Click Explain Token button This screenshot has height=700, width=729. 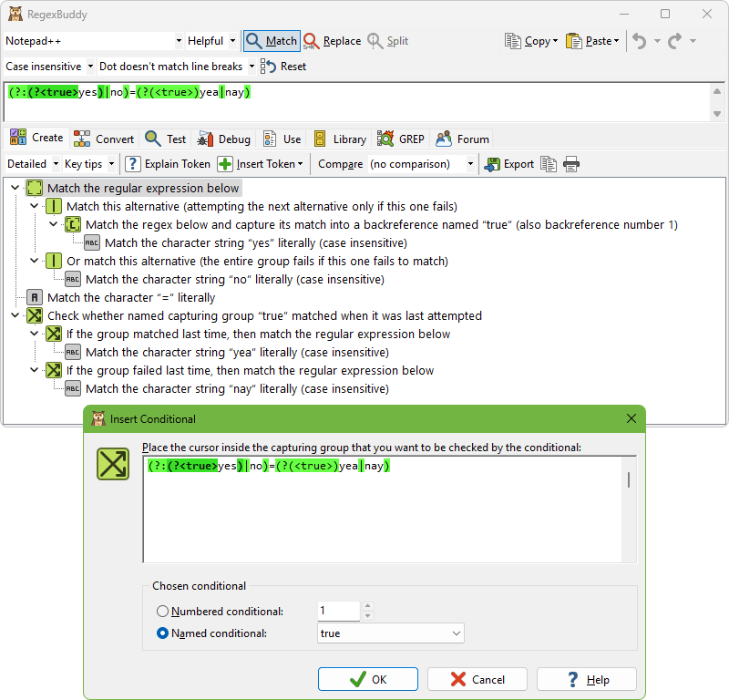[168, 164]
